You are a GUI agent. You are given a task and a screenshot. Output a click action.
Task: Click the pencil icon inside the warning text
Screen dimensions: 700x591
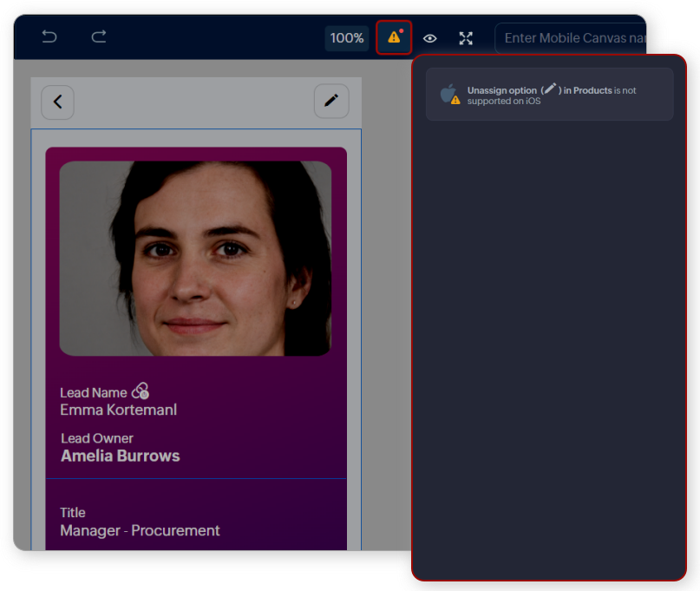pos(550,89)
